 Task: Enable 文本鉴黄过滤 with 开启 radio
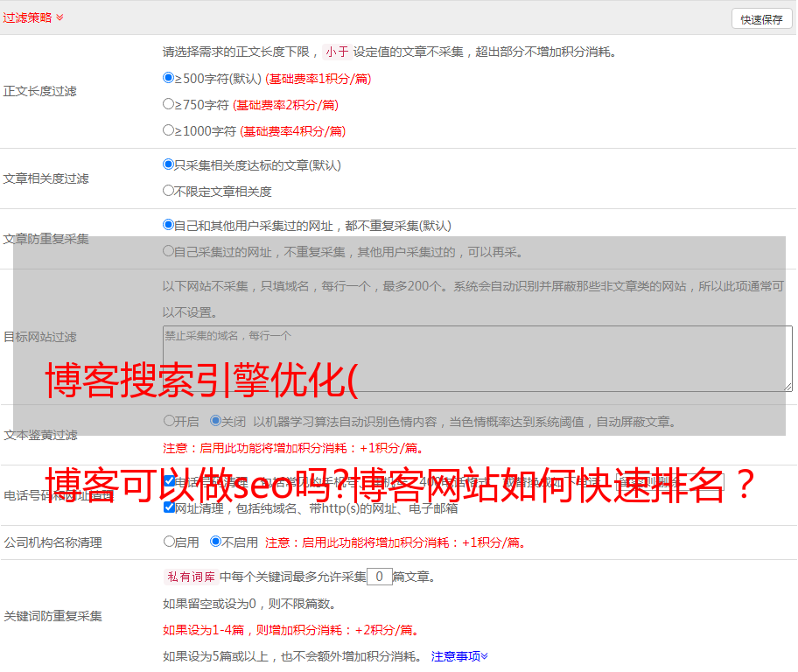pos(169,421)
